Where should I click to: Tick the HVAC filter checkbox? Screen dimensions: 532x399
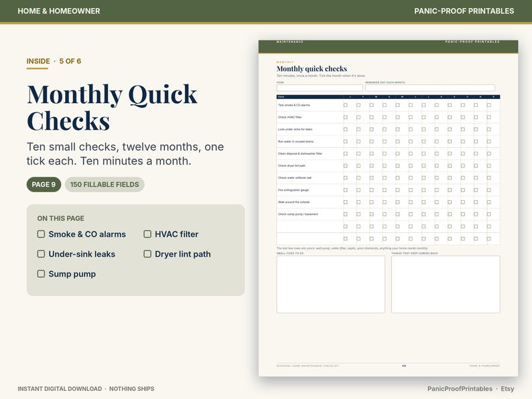[x=147, y=234]
